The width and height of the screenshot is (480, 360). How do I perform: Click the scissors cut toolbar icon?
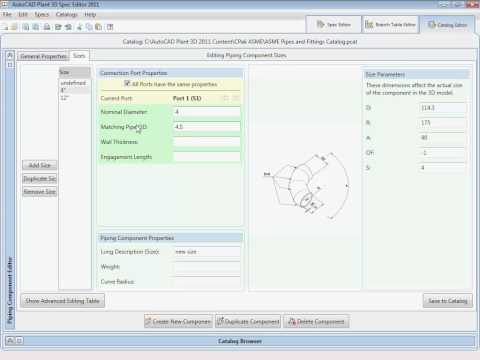[79, 27]
